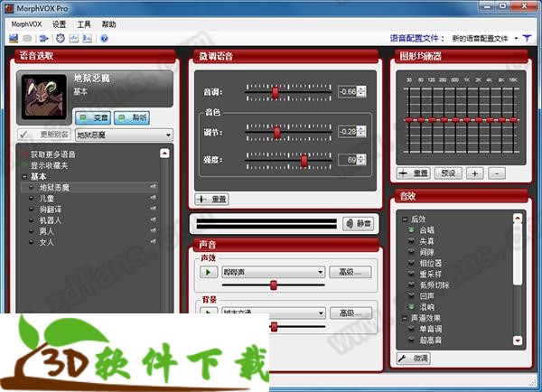Viewport: 542px width, 392px height.
Task: Select the 女人 voice
Action: (46, 242)
